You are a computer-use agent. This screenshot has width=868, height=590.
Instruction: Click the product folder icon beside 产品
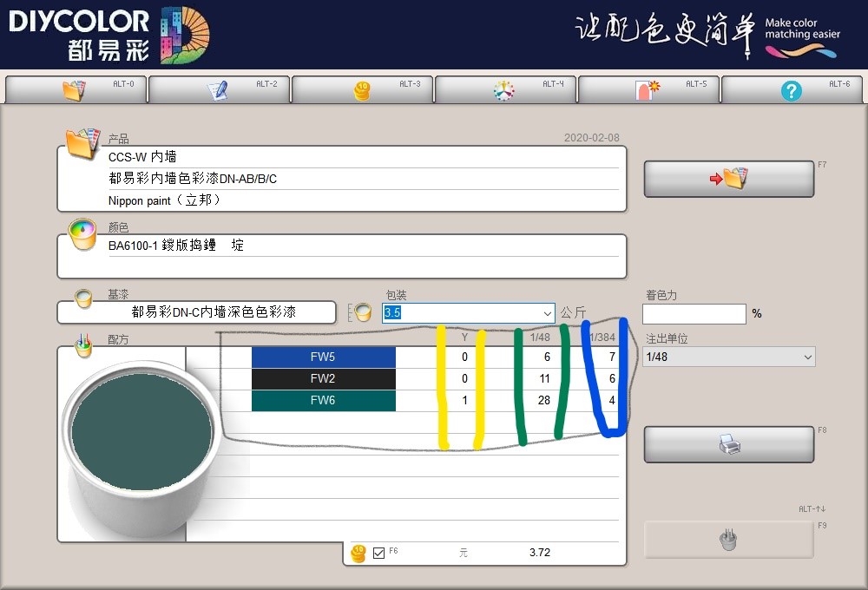tap(82, 142)
